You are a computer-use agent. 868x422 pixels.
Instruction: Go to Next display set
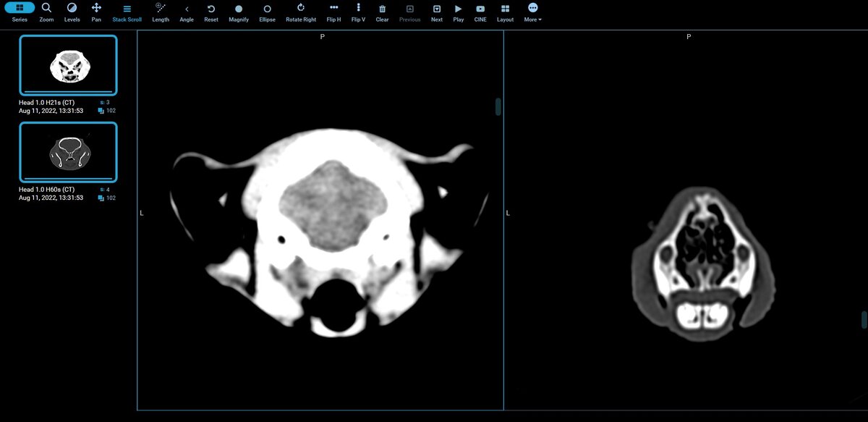(x=437, y=12)
